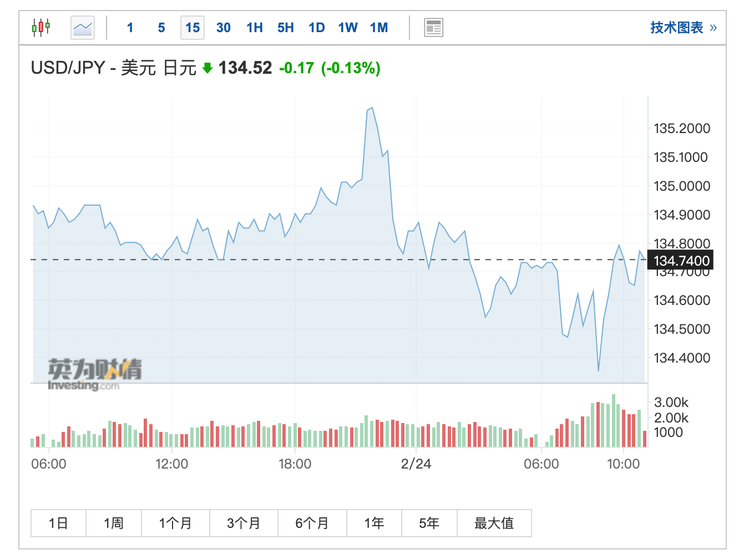Click the green down arrow beside price
The height and width of the screenshot is (560, 739).
click(x=207, y=68)
